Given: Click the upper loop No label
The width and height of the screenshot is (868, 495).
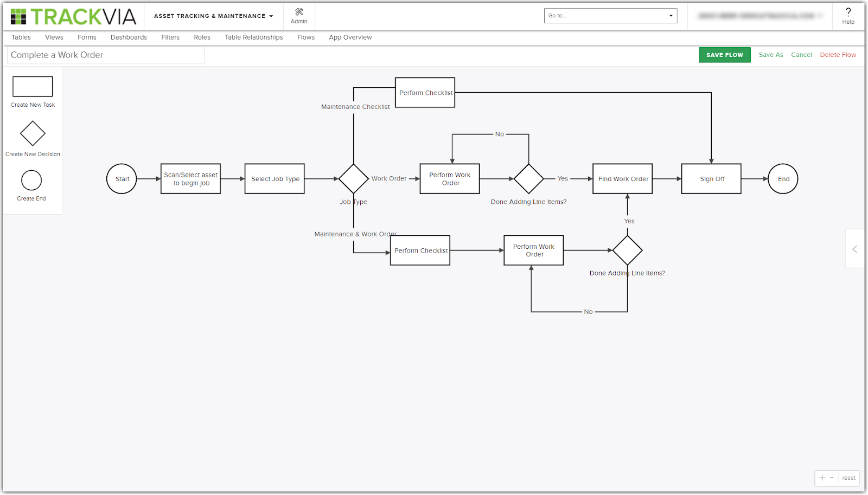Looking at the screenshot, I should (500, 134).
